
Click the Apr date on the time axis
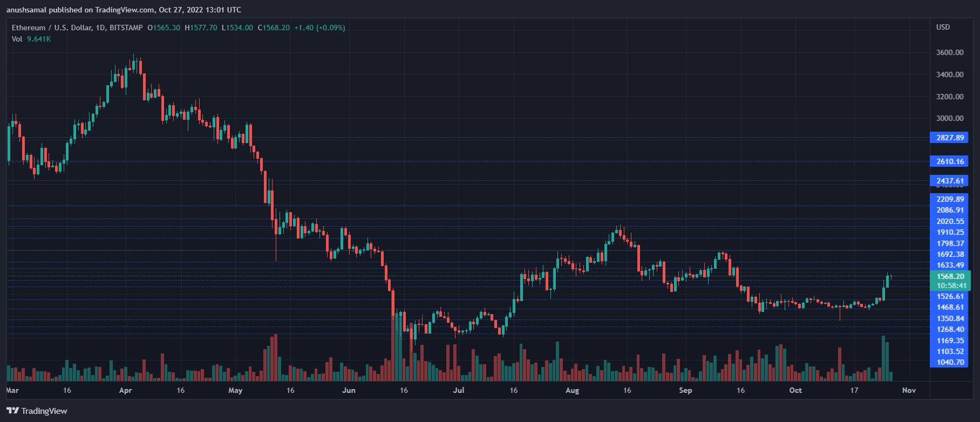pyautogui.click(x=125, y=390)
